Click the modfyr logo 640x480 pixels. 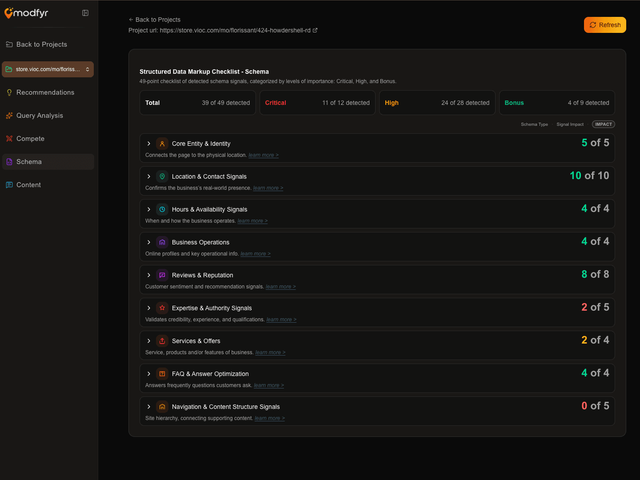pos(26,13)
